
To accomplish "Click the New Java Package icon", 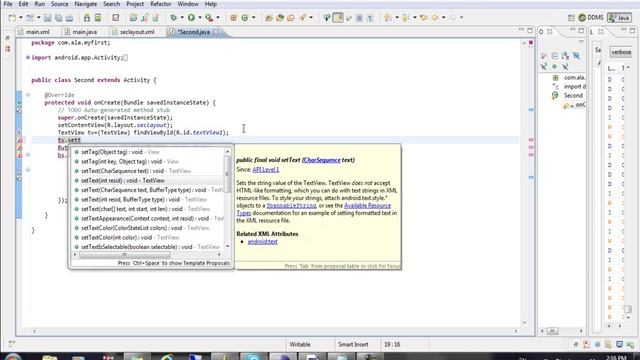I will pos(233,18).
